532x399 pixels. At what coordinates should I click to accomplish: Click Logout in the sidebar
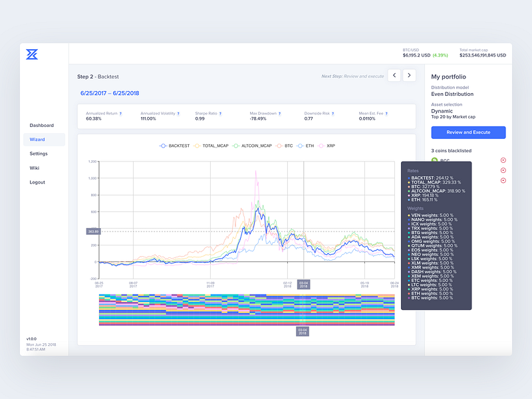pos(37,182)
